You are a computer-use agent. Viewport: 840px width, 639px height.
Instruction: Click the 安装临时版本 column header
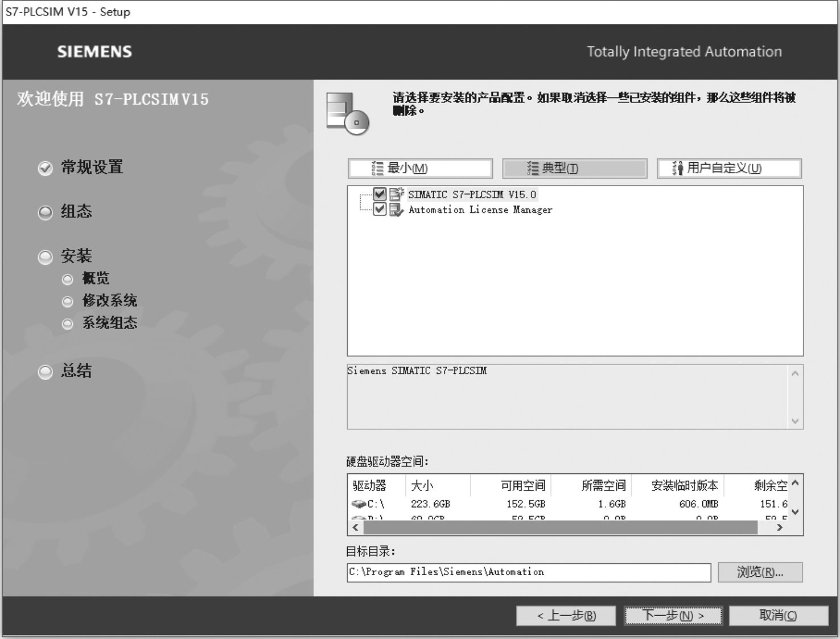coord(678,486)
